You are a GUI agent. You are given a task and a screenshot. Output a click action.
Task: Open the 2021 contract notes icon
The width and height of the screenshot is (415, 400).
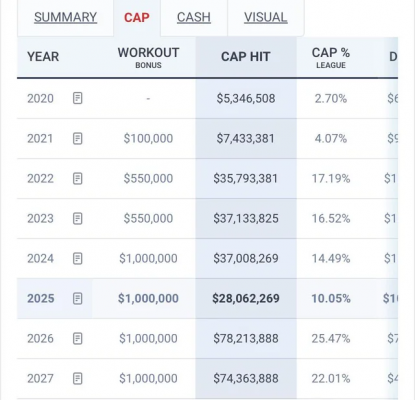(x=77, y=138)
